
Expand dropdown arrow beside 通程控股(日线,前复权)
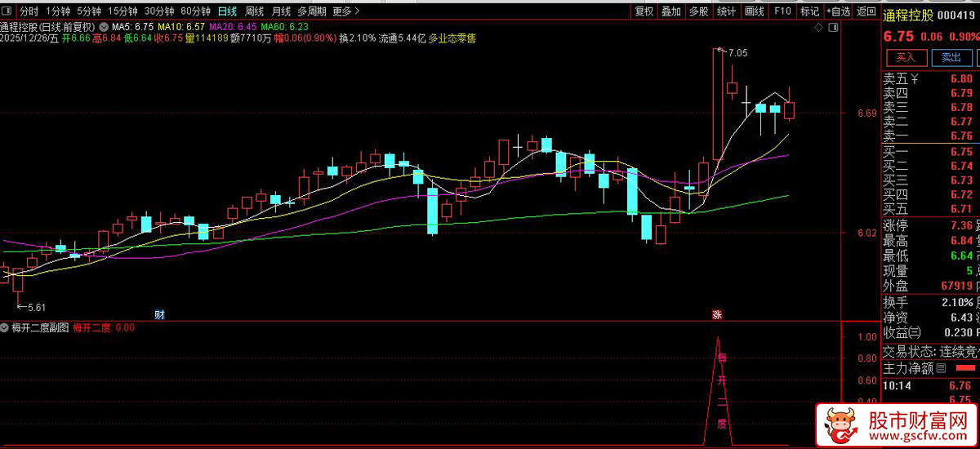[x=104, y=26]
